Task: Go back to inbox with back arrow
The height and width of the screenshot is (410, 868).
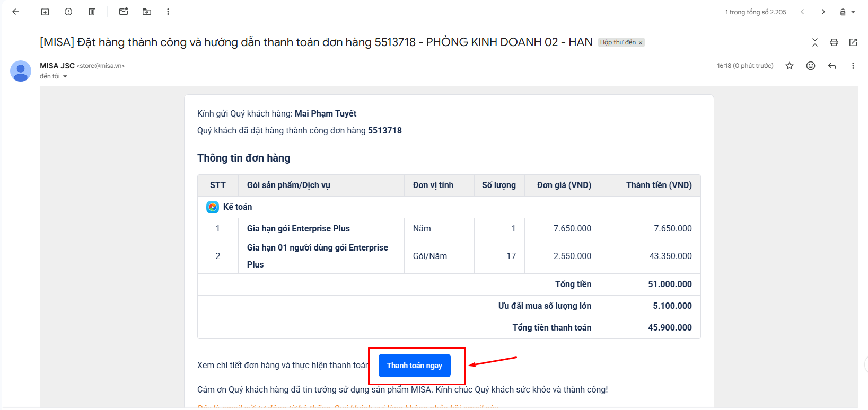Action: point(15,12)
